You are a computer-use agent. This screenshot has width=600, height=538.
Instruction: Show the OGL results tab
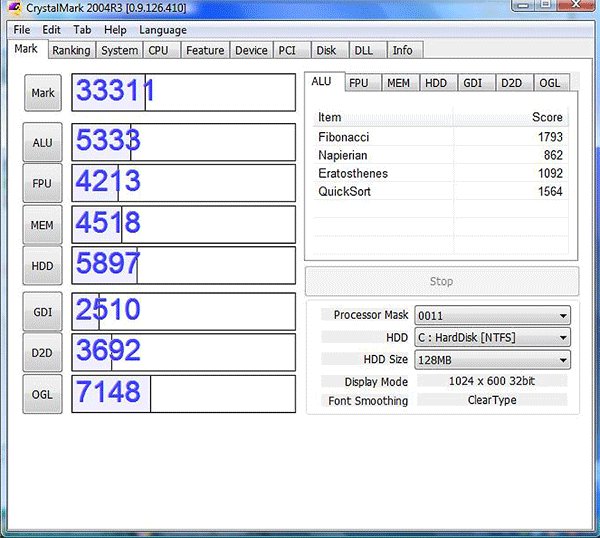552,83
